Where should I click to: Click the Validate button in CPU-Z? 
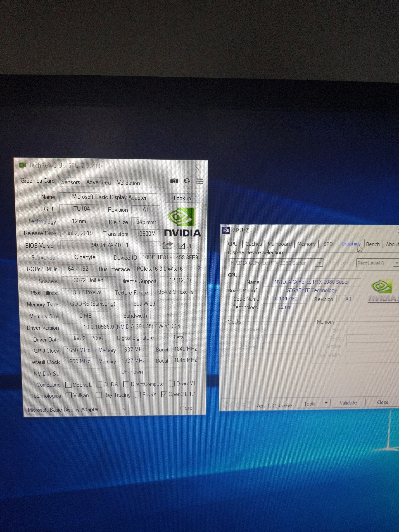(x=348, y=403)
